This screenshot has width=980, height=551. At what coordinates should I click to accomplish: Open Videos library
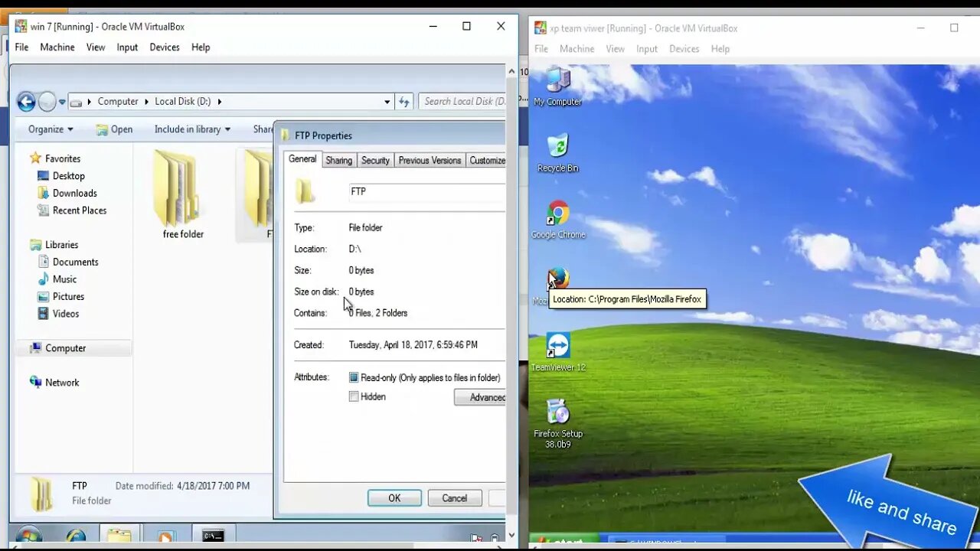pos(66,314)
